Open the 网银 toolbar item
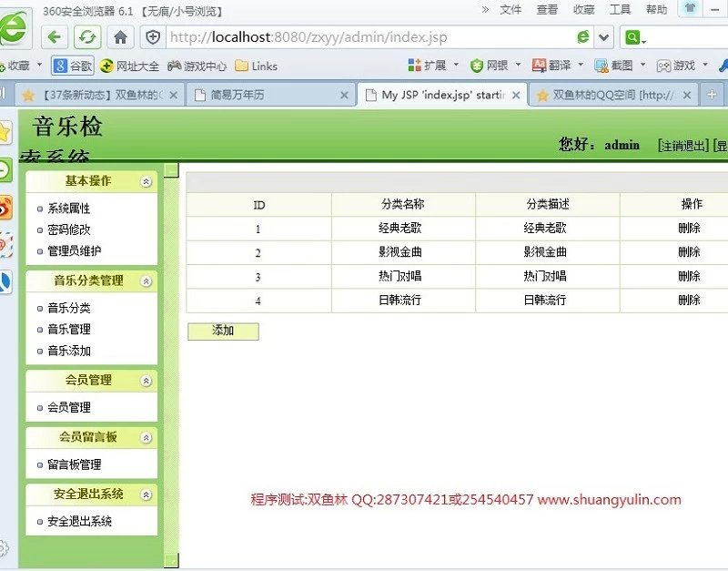The width and height of the screenshot is (728, 571). [x=490, y=65]
